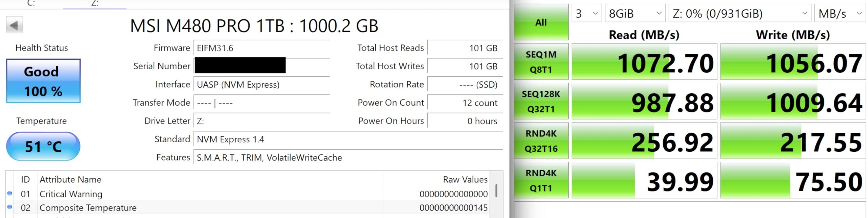Click the Power On Count value 12 count

[465, 103]
